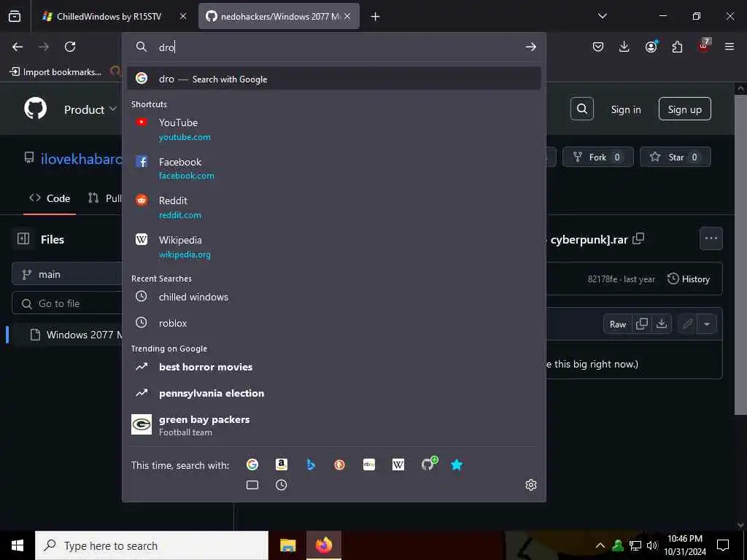Image resolution: width=747 pixels, height=560 pixels.
Task: Search history clock icon
Action: coord(282,485)
